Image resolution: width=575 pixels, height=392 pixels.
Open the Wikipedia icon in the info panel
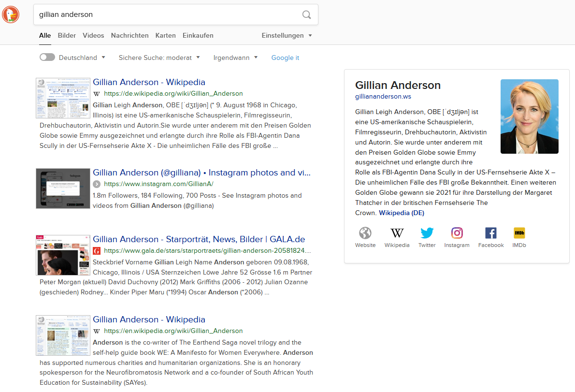pyautogui.click(x=397, y=233)
